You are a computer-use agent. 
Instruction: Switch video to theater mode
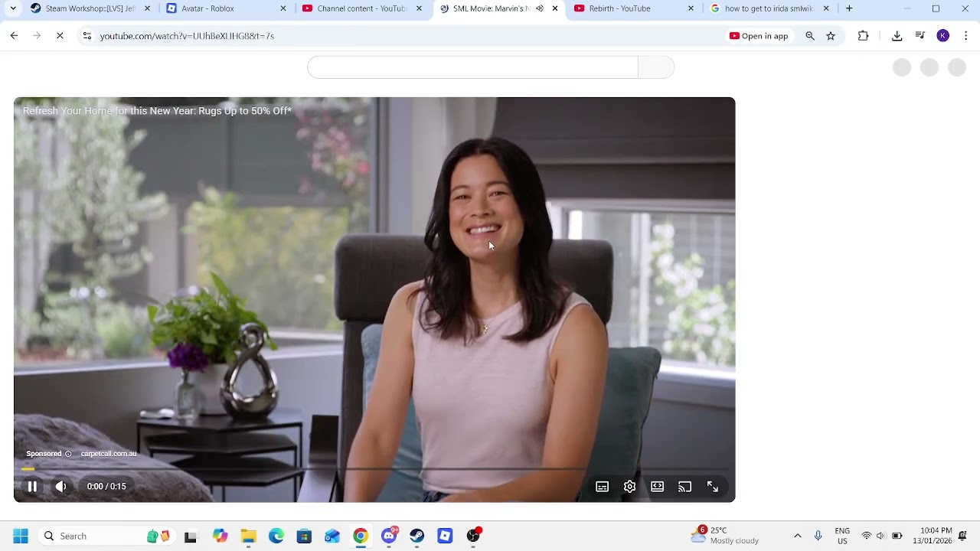tap(657, 487)
